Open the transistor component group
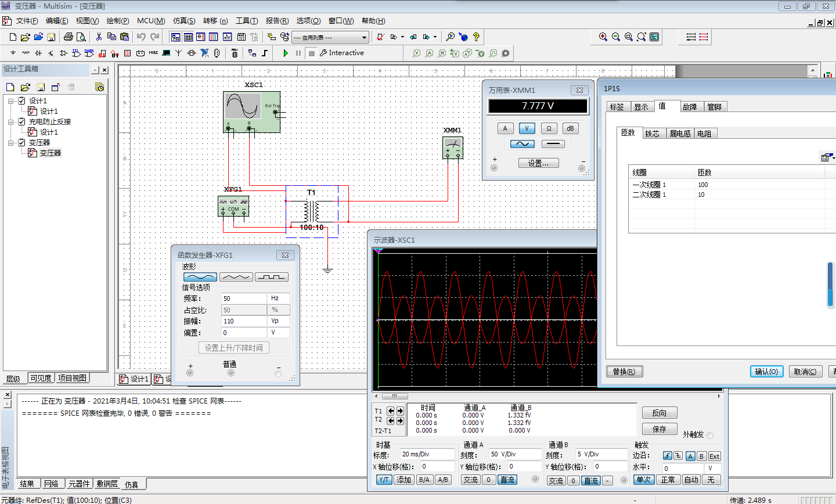The width and height of the screenshot is (836, 504). click(50, 53)
